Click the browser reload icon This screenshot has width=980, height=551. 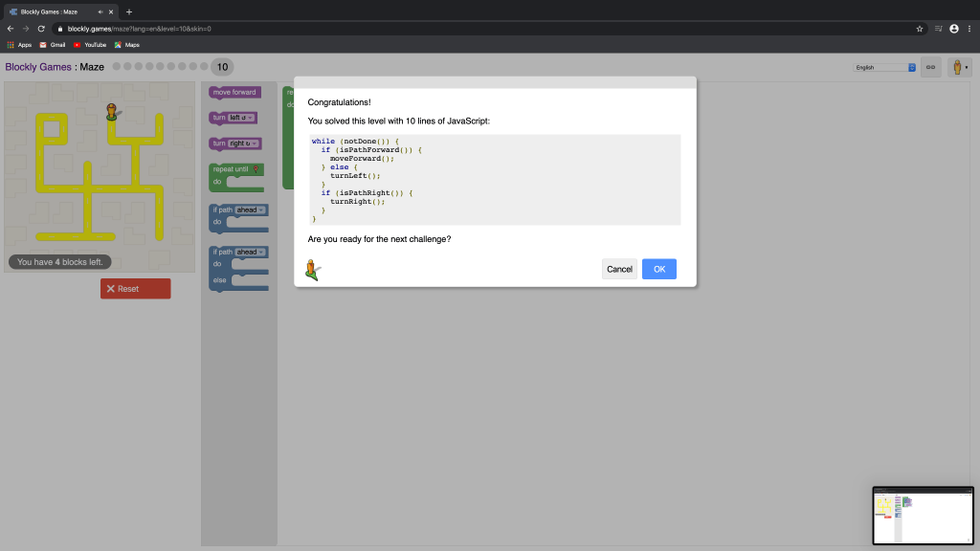[41, 29]
